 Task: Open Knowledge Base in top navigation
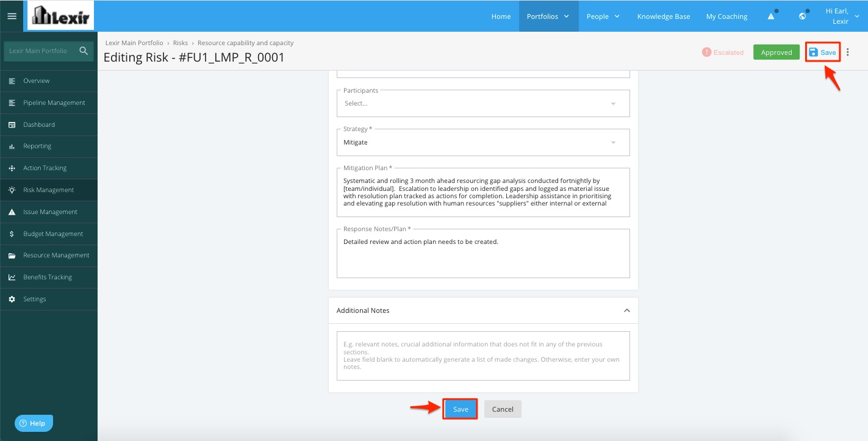point(664,16)
